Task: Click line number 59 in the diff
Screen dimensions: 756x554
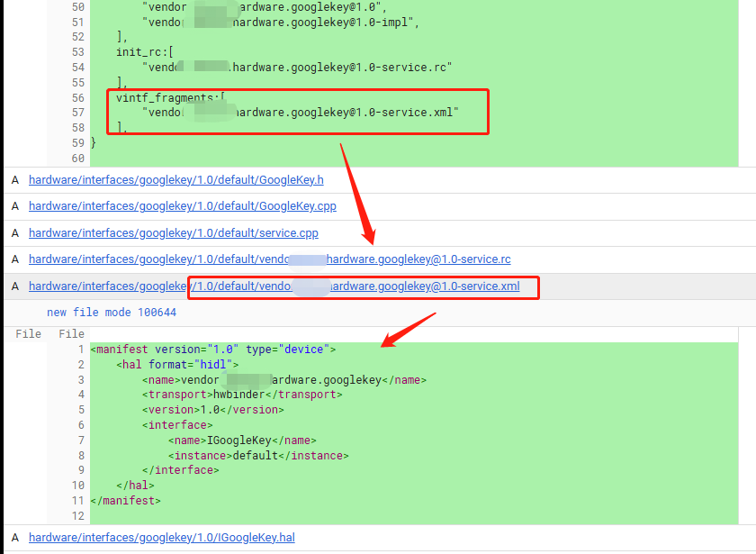Action: (78, 143)
